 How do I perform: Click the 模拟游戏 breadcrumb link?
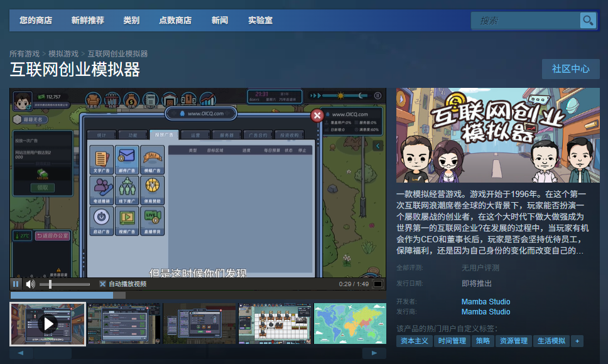pyautogui.click(x=63, y=54)
